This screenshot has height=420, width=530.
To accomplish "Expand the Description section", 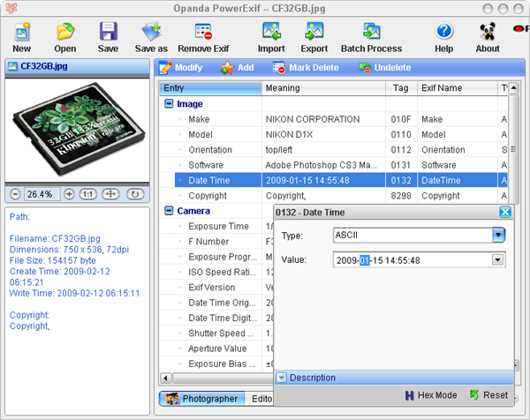I will [282, 378].
